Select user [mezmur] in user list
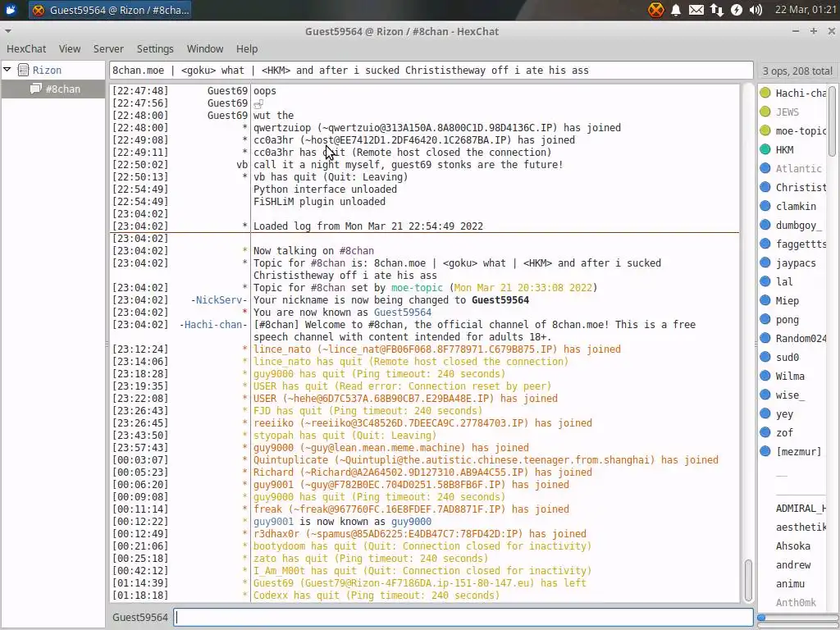Screen dimensions: 840x630 [x=798, y=452]
